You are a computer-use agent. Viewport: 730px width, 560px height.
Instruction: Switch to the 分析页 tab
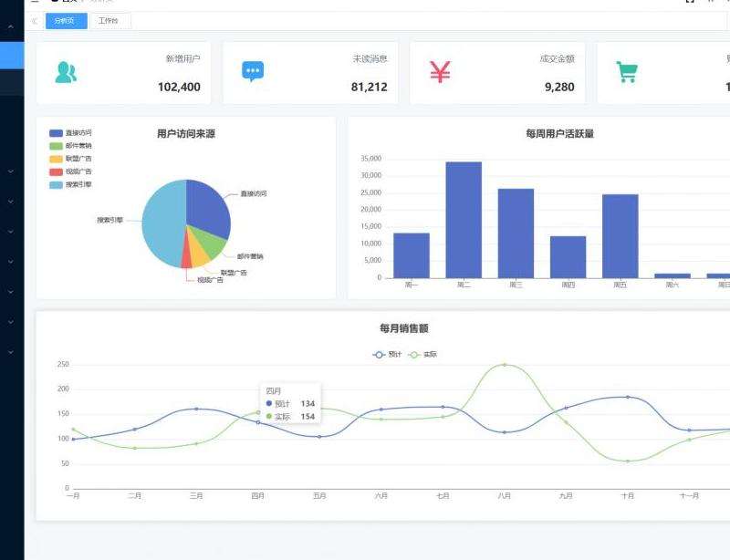tap(66, 21)
